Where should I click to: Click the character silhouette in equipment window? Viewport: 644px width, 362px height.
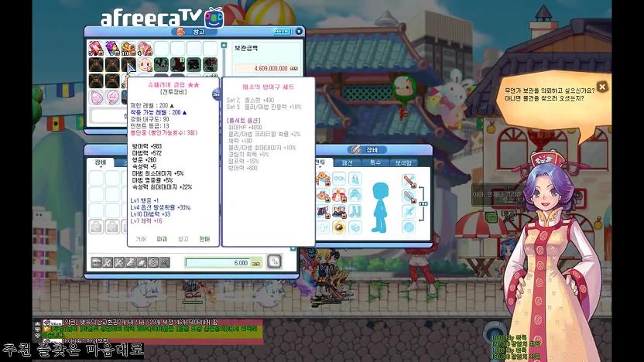[380, 207]
